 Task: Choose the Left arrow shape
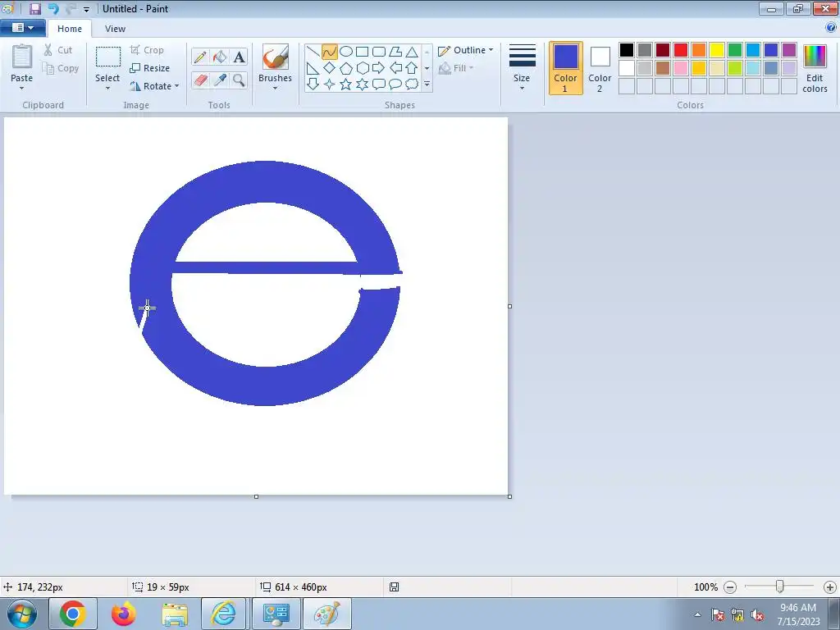click(395, 68)
